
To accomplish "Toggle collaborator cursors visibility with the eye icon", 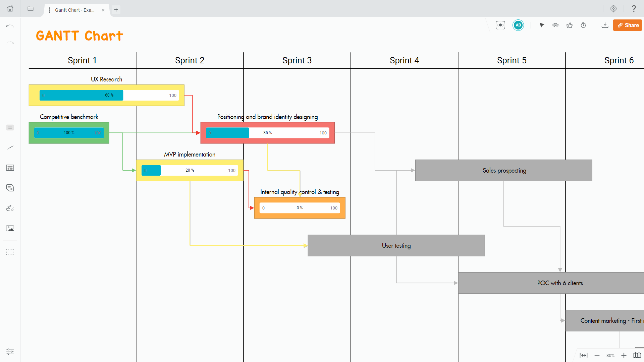I will tap(556, 25).
